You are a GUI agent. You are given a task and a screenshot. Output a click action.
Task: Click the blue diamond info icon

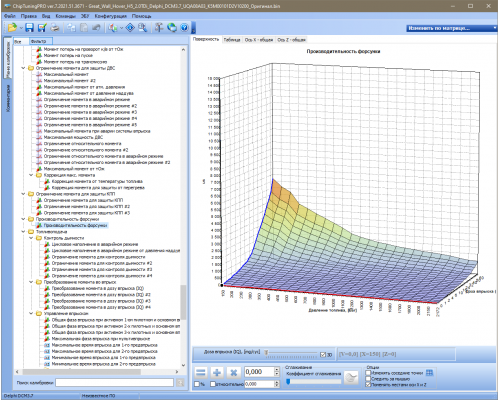pyautogui.click(x=130, y=28)
